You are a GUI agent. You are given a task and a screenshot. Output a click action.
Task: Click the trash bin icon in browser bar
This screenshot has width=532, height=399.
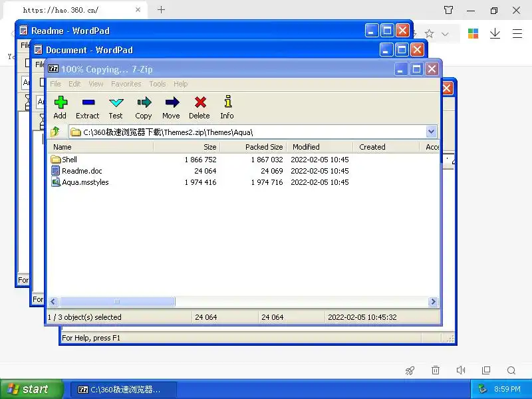click(436, 370)
